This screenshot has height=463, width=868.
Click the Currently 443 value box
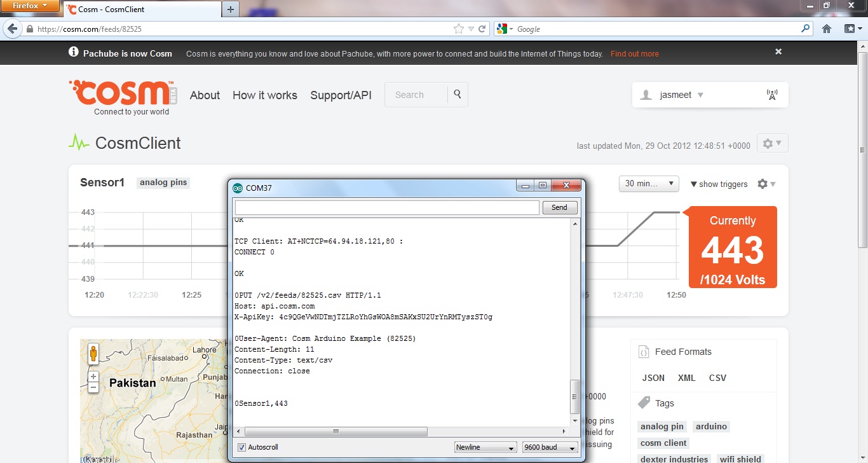coord(733,248)
